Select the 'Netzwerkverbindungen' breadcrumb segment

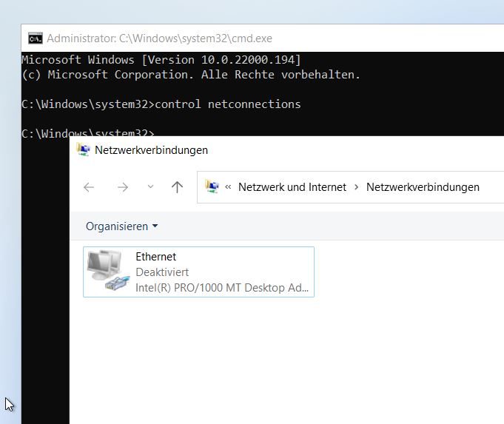423,187
